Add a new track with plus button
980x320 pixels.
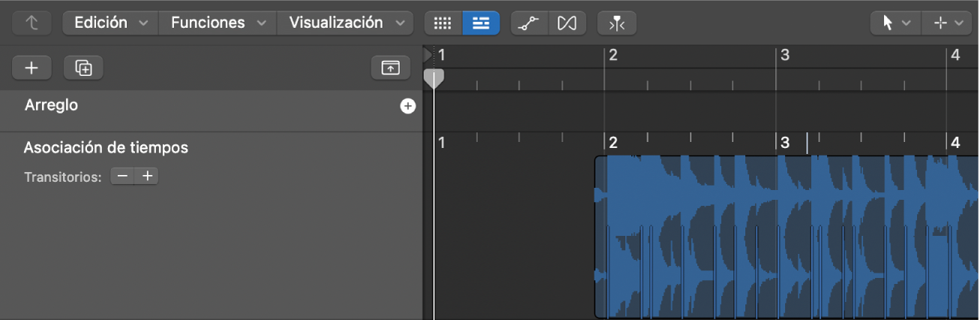pos(32,68)
